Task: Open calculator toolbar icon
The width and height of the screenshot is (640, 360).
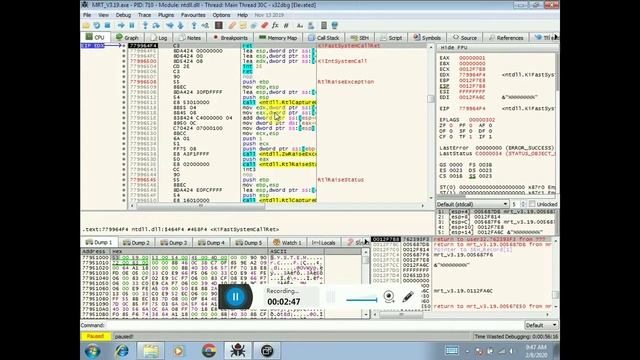Action: point(324,26)
